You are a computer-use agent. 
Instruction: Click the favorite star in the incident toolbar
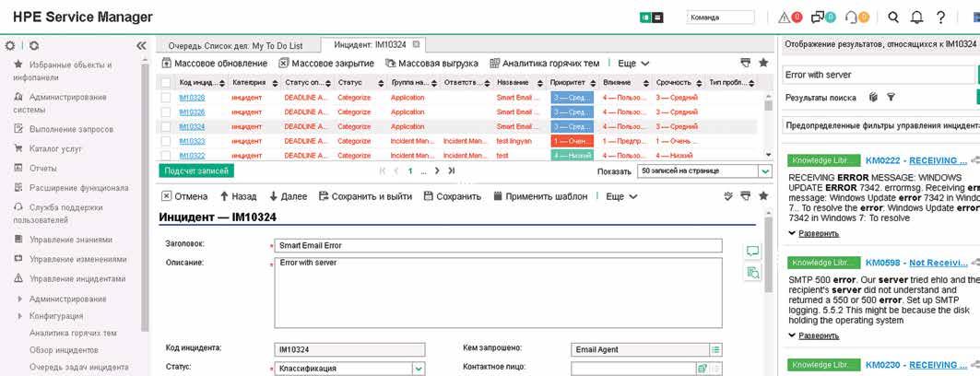[x=763, y=196]
